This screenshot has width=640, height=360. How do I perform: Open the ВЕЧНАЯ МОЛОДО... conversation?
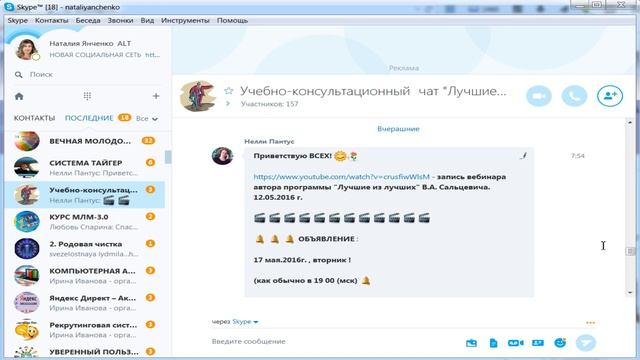click(x=85, y=141)
